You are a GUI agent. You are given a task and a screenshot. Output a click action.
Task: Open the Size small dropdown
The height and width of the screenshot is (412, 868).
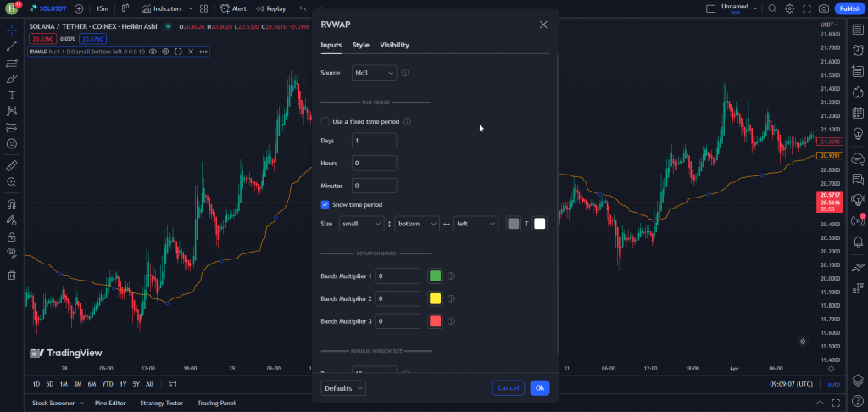coord(361,224)
